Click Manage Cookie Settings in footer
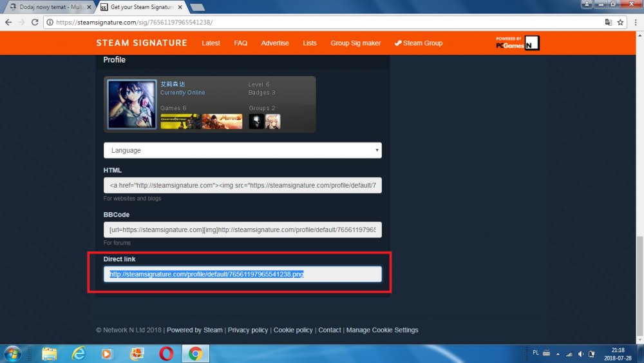The width and height of the screenshot is (644, 363). point(382,330)
